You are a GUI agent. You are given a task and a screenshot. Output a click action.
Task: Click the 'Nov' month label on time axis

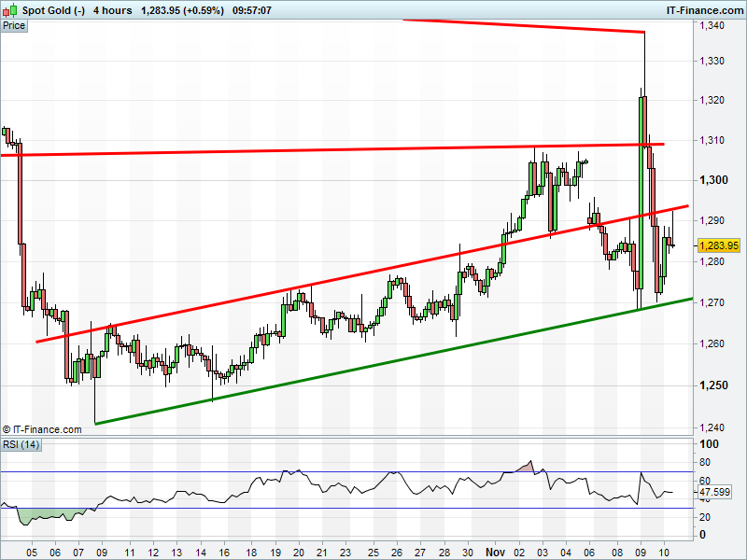tap(496, 553)
